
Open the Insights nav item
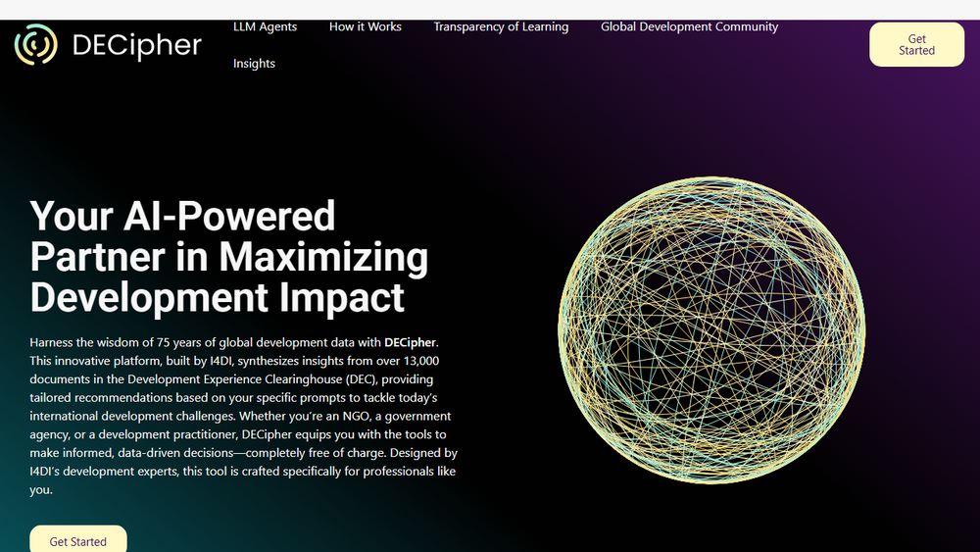(254, 64)
